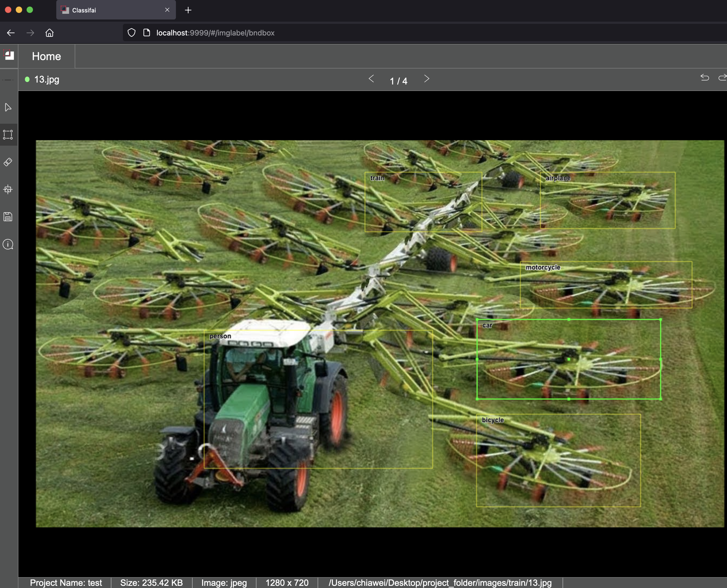Select the 'person' bounding box label

(220, 336)
